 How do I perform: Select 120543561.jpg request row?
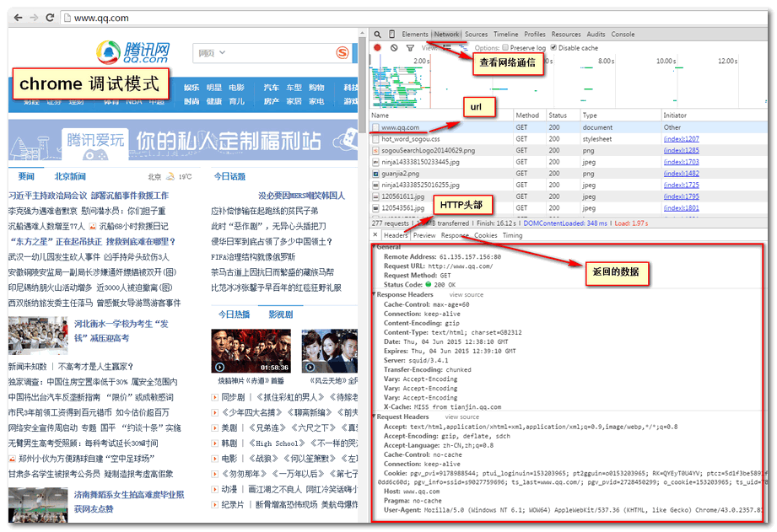click(x=569, y=208)
